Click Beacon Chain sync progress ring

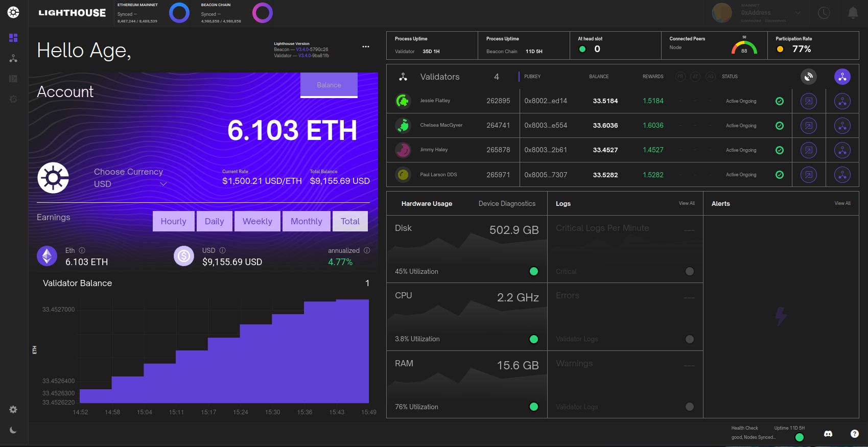click(263, 13)
